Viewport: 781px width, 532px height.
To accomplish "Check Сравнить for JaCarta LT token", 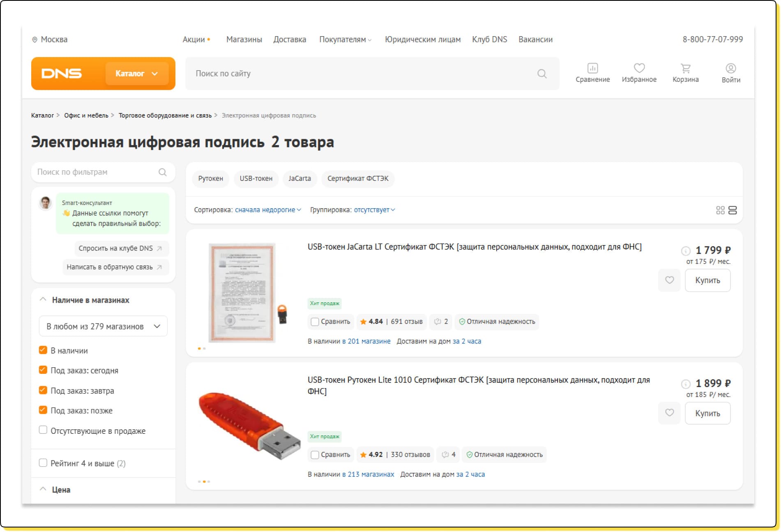I will [315, 322].
